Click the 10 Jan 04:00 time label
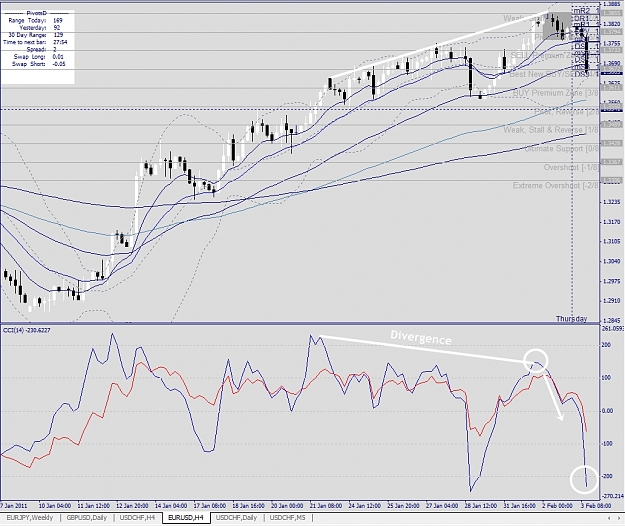Viewport: 625px width, 526px height. pos(55,506)
